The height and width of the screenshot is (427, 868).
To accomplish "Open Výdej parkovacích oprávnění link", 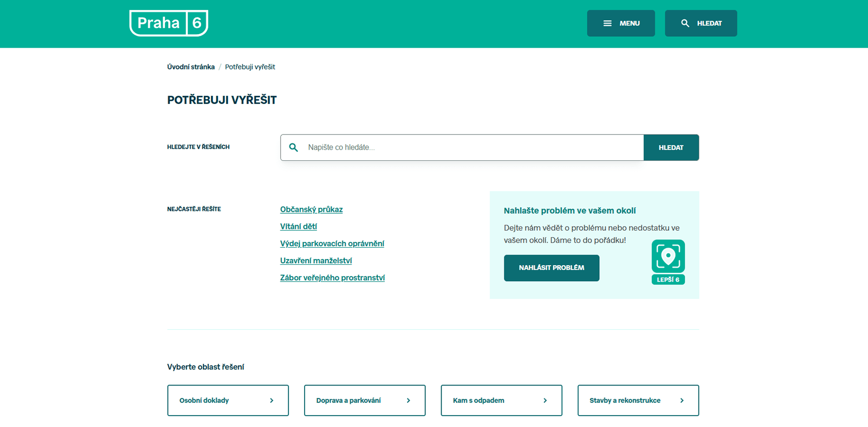I will coord(332,243).
